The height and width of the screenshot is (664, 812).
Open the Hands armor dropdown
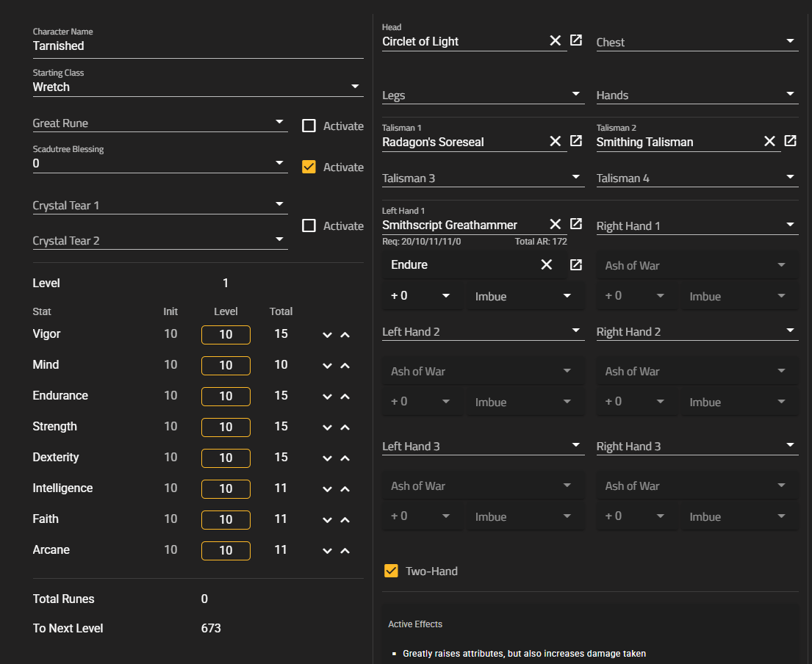[697, 95]
